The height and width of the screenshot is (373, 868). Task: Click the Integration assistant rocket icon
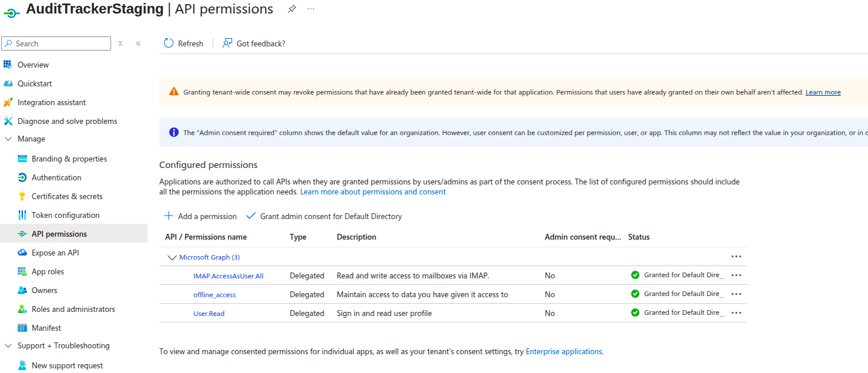click(x=8, y=102)
